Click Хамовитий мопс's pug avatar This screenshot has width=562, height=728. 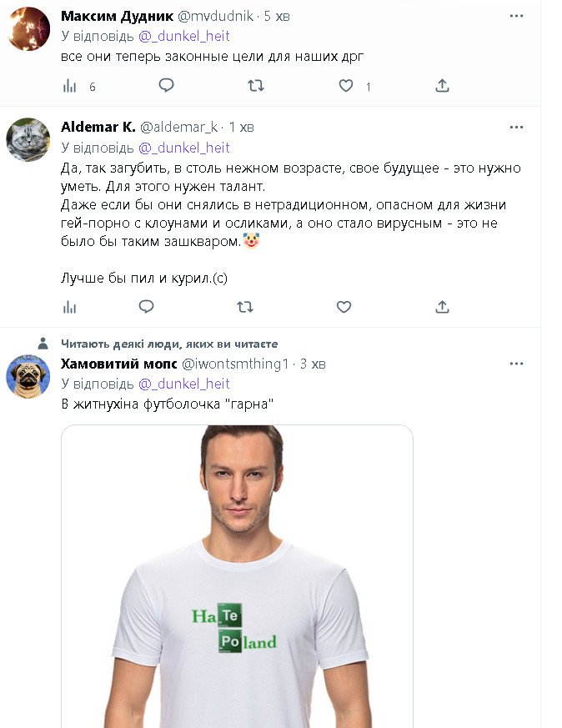point(28,376)
